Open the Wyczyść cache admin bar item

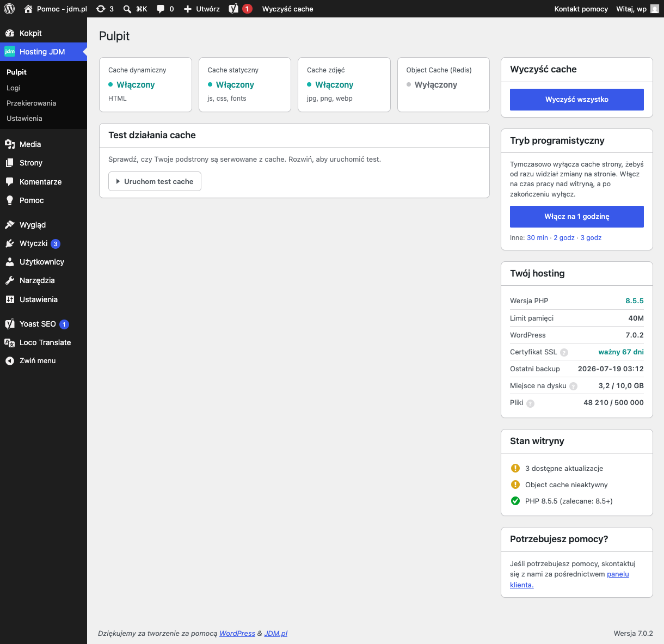(x=287, y=9)
